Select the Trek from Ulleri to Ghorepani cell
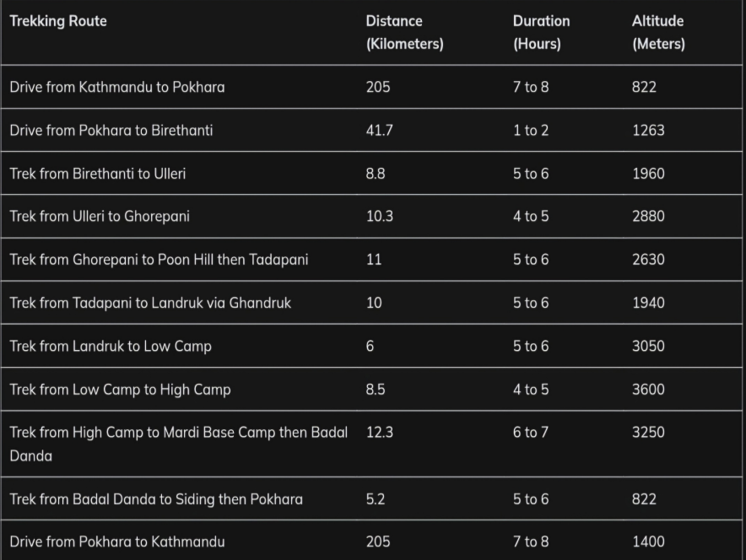746x560 pixels. (100, 216)
